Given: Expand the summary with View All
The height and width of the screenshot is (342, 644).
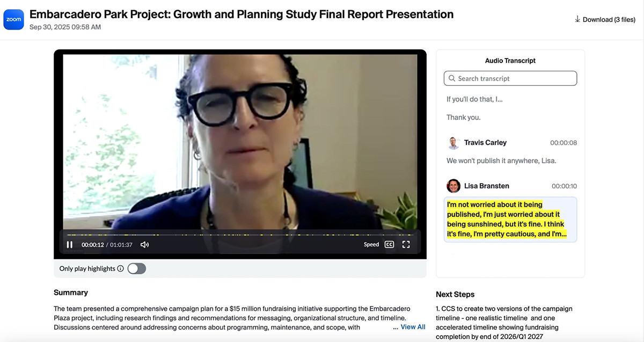Looking at the screenshot, I should click(413, 327).
